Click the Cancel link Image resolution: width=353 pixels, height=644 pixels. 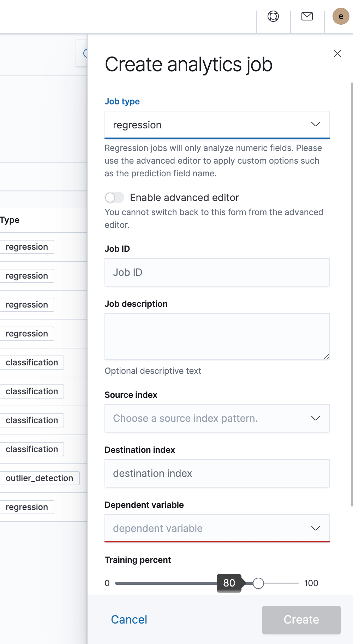click(x=129, y=620)
